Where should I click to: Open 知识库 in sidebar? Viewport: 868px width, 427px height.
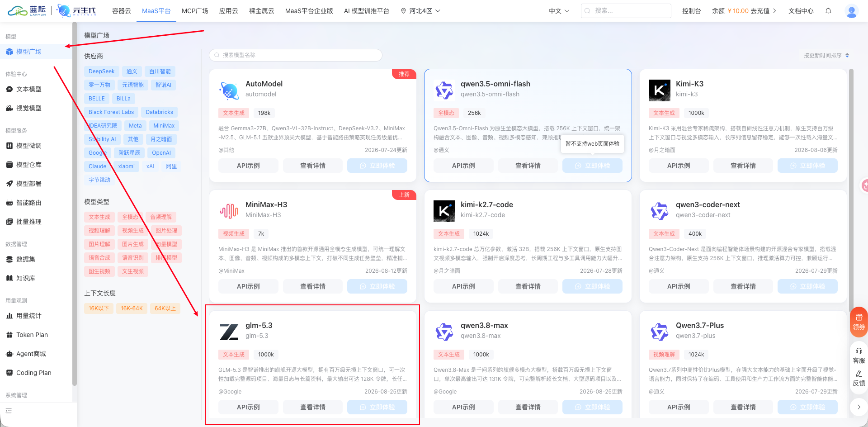coord(36,278)
